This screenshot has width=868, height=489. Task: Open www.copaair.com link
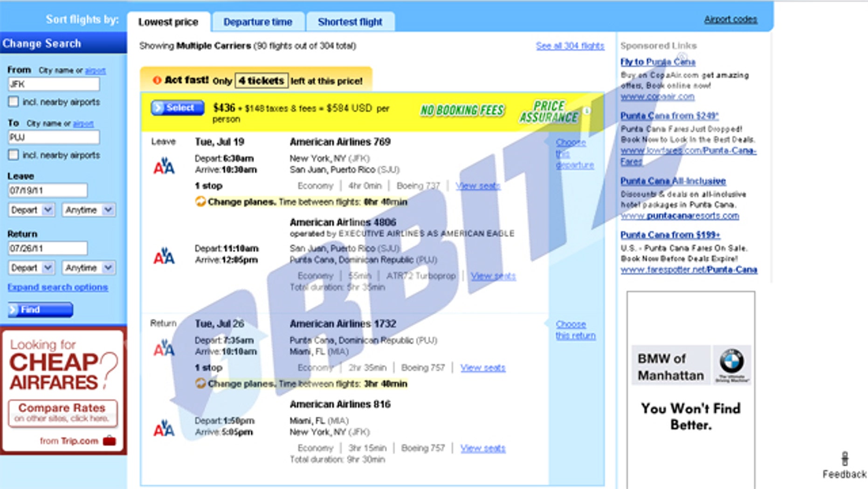pos(657,96)
